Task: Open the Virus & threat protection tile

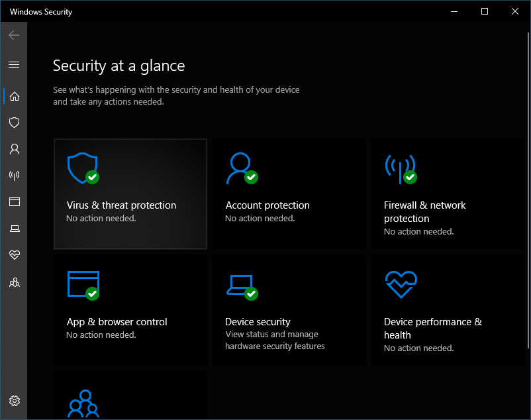Action: pyautogui.click(x=130, y=194)
